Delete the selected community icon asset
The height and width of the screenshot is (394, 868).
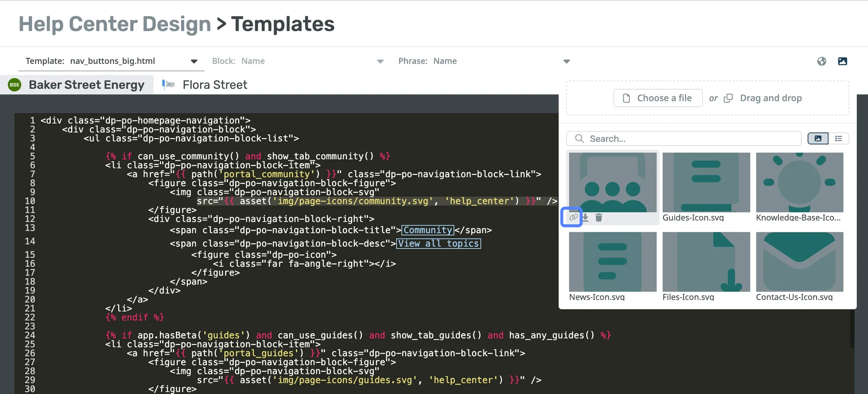click(x=598, y=218)
